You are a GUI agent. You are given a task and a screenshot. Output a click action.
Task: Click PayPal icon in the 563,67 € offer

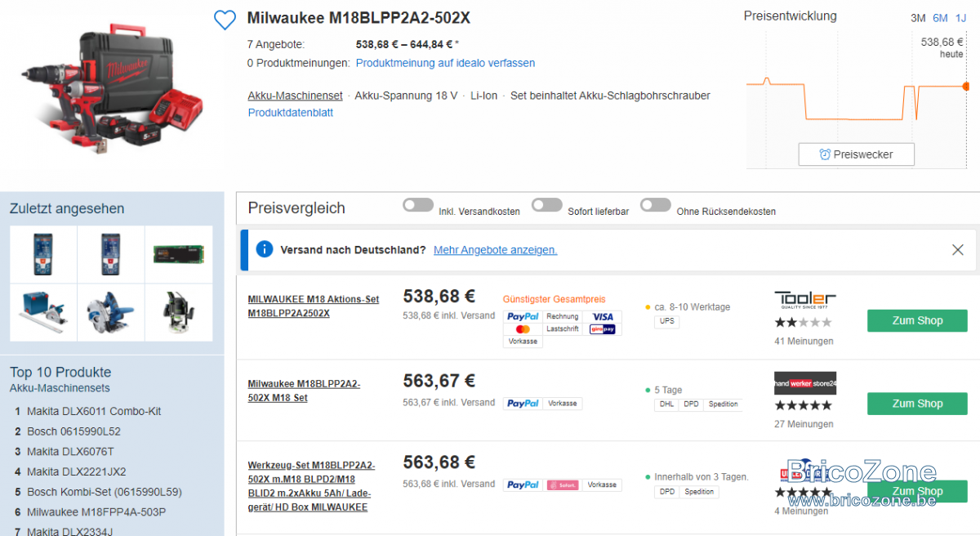(523, 403)
